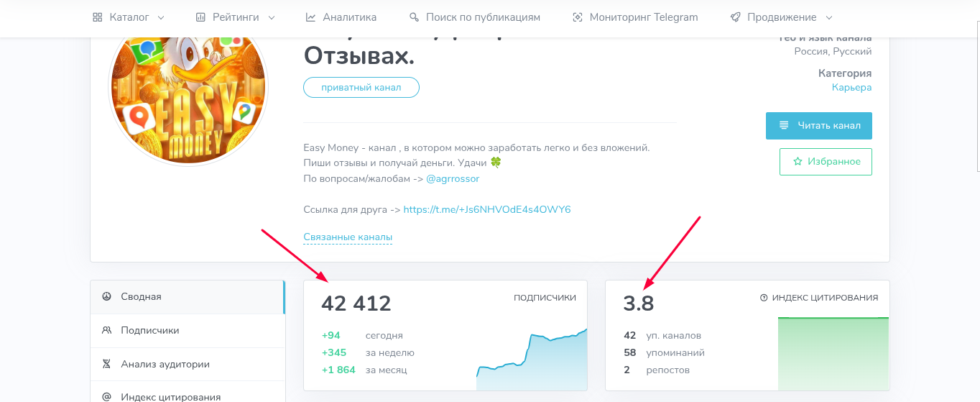980x402 pixels.
Task: Open the t.me invite link
Action: (x=487, y=209)
